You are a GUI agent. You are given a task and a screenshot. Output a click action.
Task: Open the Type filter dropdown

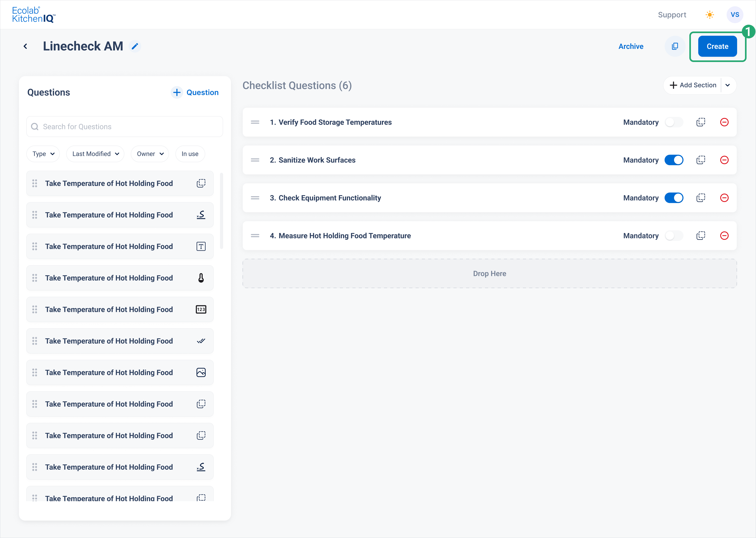(43, 154)
